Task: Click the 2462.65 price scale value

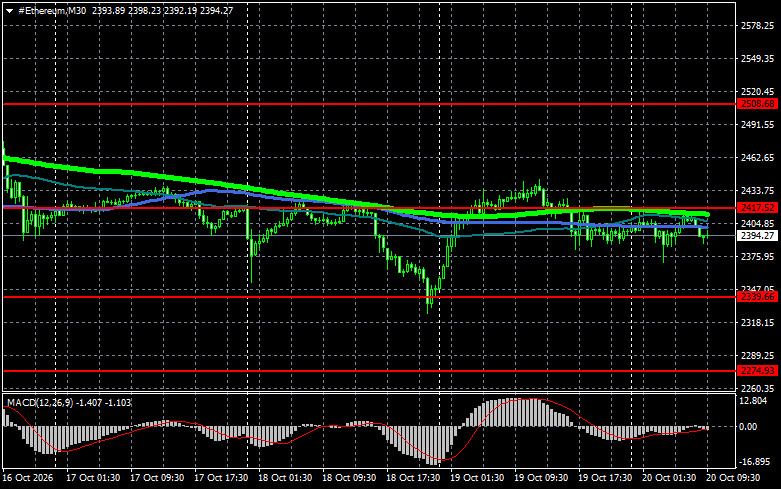Action: click(758, 157)
